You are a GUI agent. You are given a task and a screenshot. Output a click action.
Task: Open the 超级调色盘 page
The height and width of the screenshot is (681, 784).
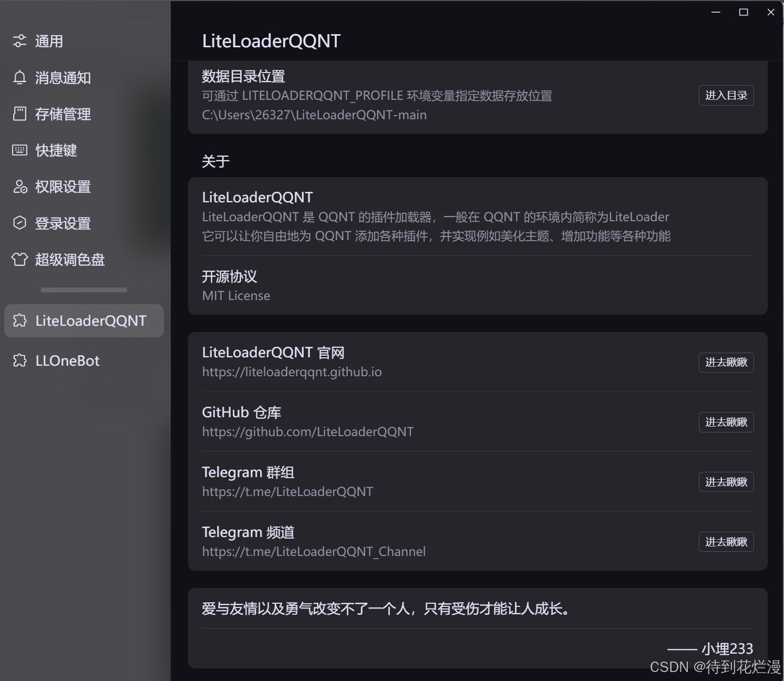pos(84,259)
